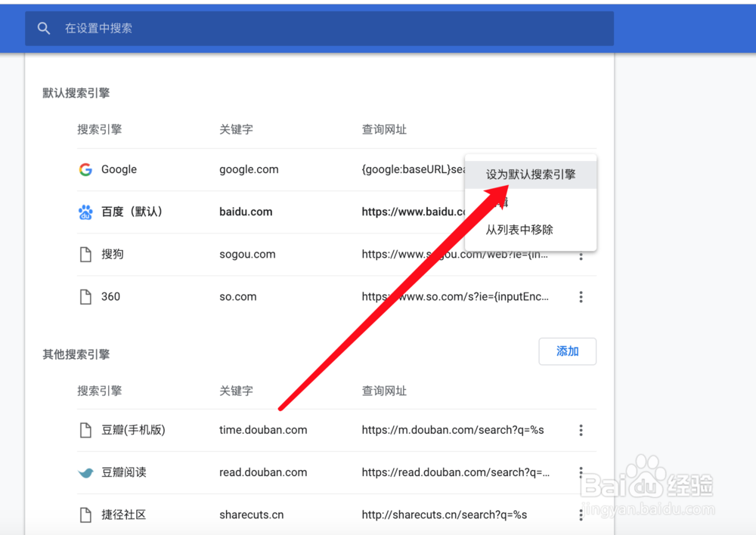
Task: Open more actions for 捷径社区 row
Action: (x=581, y=515)
